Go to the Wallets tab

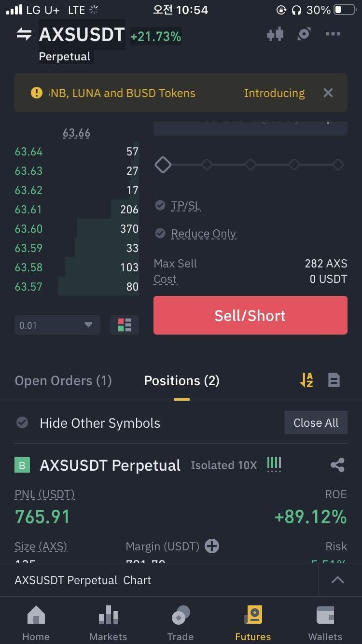(325, 623)
